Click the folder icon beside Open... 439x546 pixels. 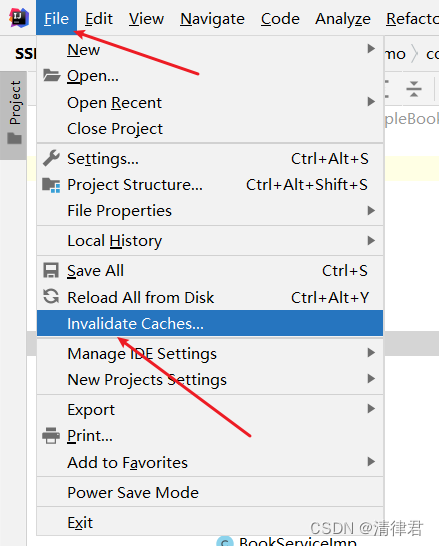point(52,75)
